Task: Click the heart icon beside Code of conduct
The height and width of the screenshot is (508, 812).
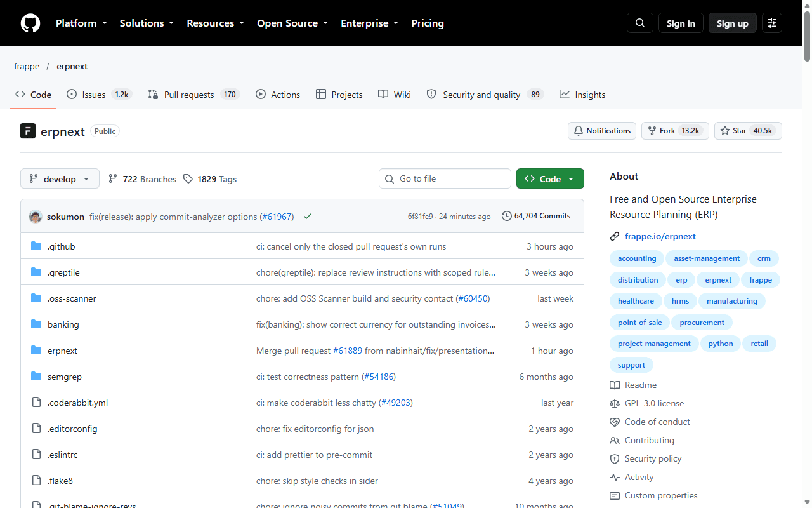Action: click(615, 422)
